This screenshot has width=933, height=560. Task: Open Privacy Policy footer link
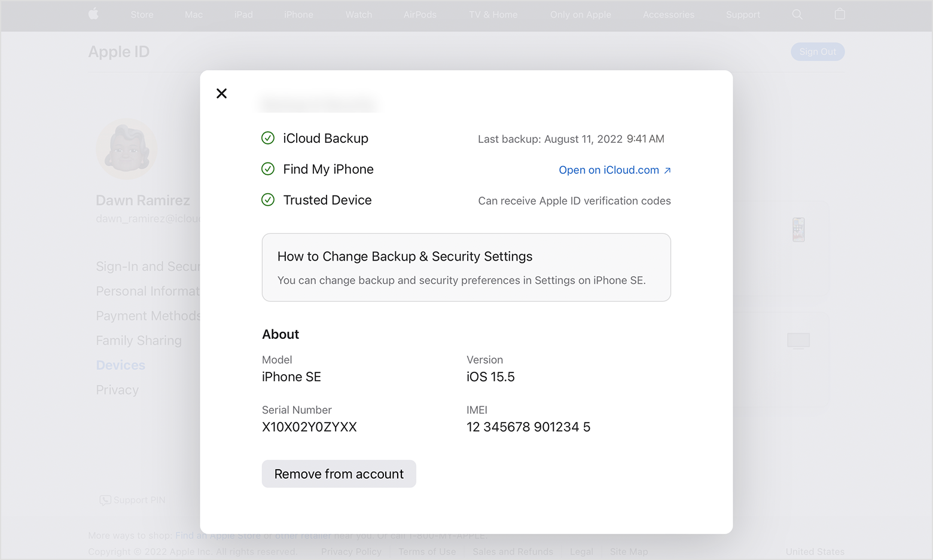pos(351,552)
